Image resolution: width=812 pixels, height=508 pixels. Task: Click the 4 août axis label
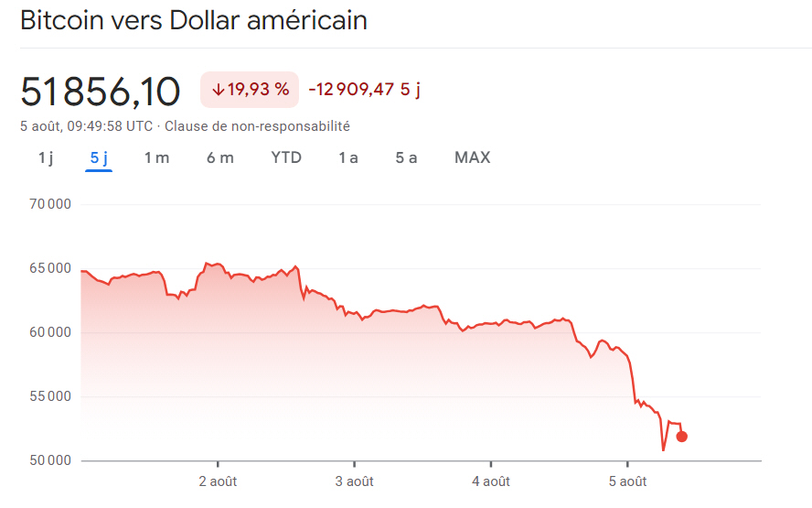tap(491, 481)
